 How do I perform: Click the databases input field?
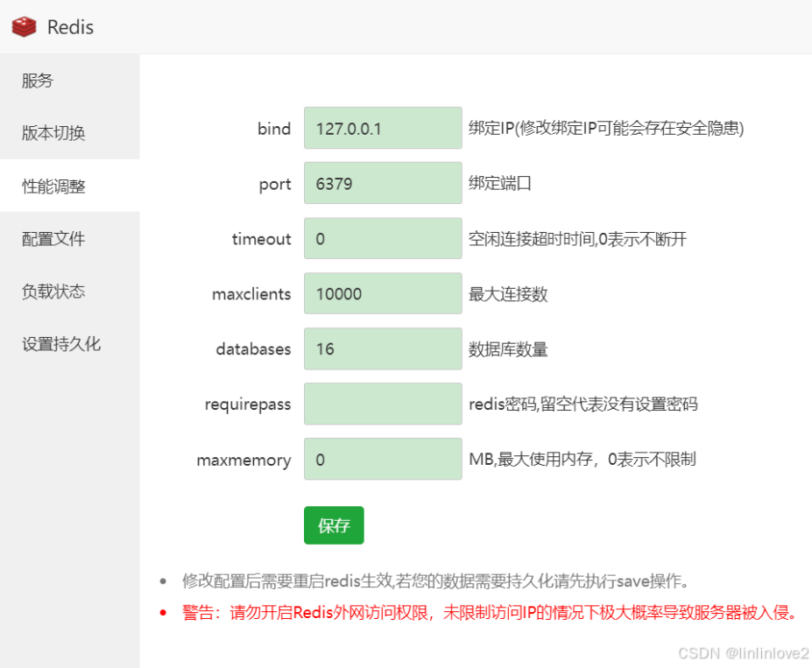[x=383, y=348]
